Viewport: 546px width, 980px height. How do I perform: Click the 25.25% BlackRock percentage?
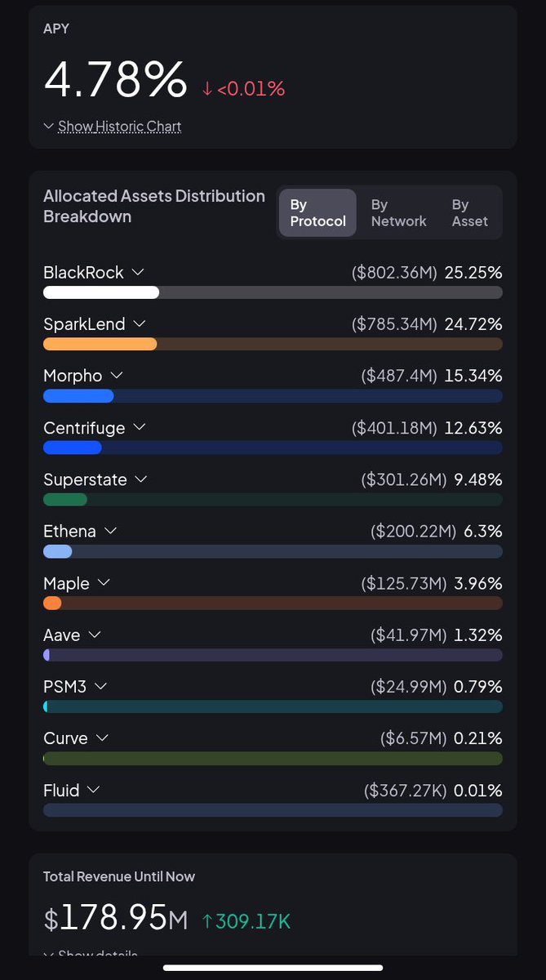(x=473, y=272)
